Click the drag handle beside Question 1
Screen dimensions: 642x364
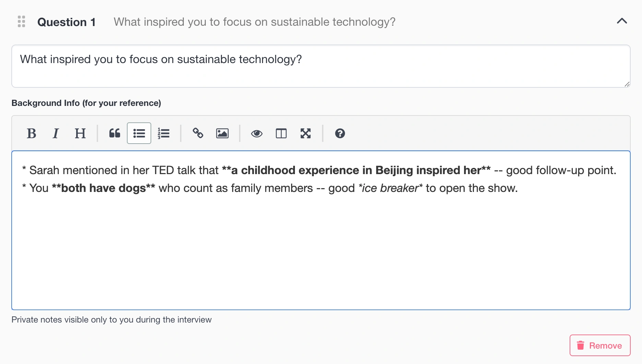tap(21, 22)
